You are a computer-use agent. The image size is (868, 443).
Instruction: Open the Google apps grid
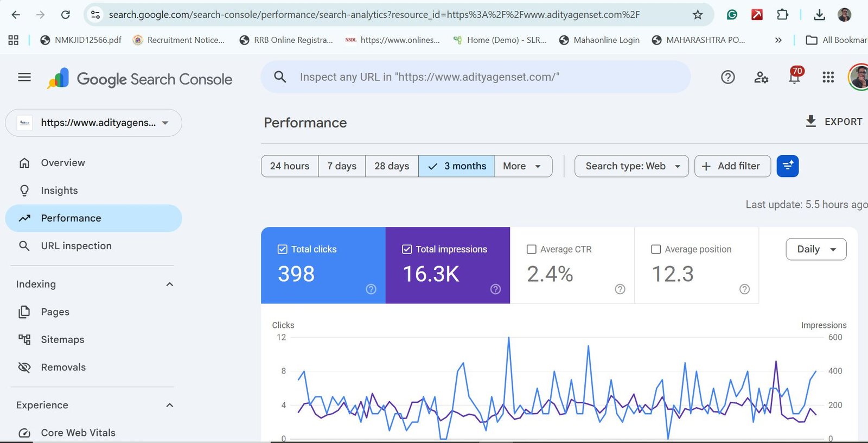tap(828, 77)
